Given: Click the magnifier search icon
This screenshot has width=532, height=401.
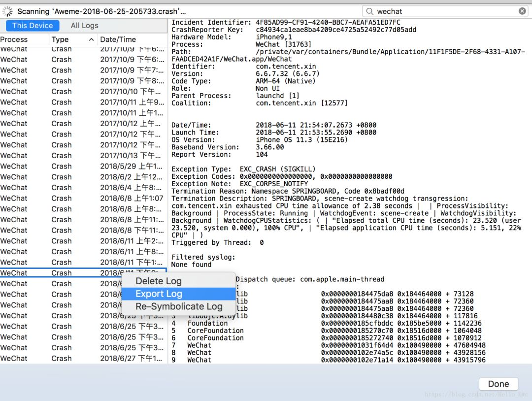Looking at the screenshot, I should click(370, 11).
